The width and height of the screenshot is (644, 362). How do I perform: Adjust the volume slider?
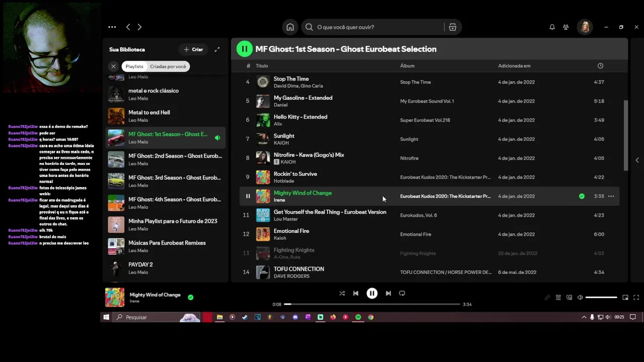point(601,298)
